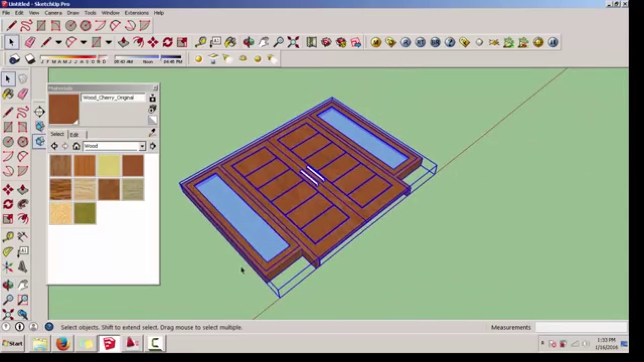This screenshot has height=362, width=644.
Task: Open the File menu
Action: pos(6,13)
